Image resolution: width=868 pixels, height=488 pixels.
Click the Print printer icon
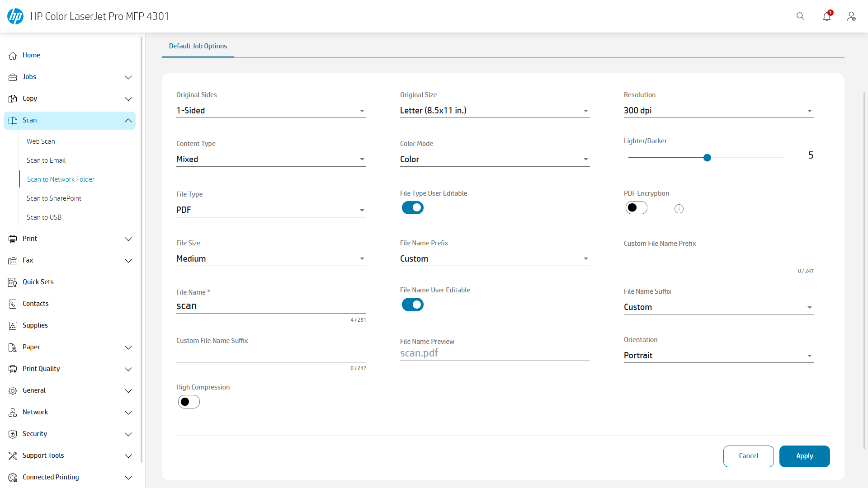point(13,239)
